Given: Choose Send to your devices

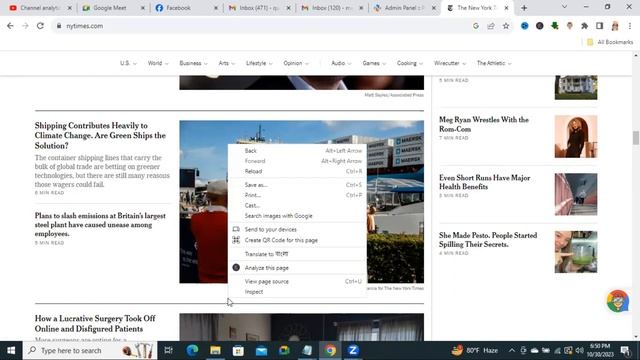Looking at the screenshot, I should tap(297, 229).
